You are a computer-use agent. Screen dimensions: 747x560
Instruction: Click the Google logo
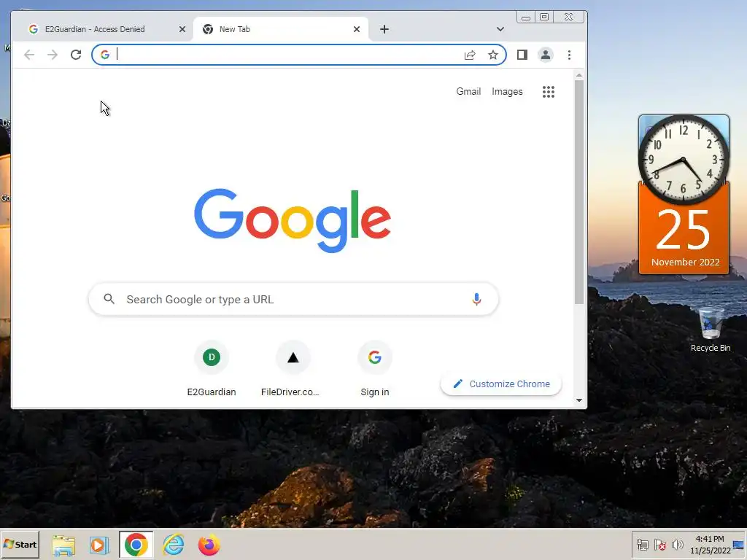coord(293,220)
